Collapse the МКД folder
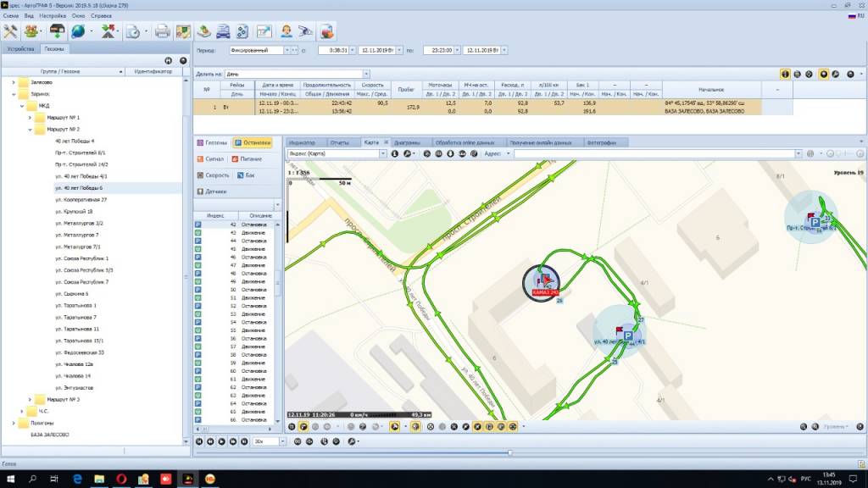The height and width of the screenshot is (488, 868). [x=22, y=106]
